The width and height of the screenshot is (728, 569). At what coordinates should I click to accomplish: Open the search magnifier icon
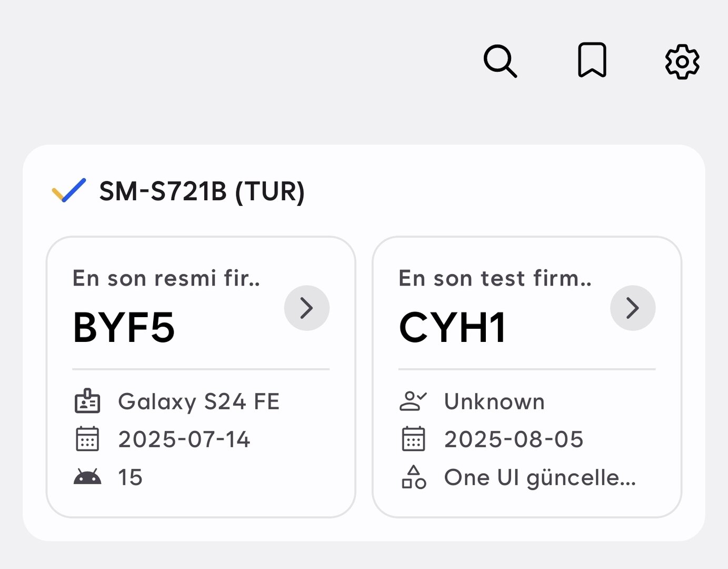coord(500,61)
